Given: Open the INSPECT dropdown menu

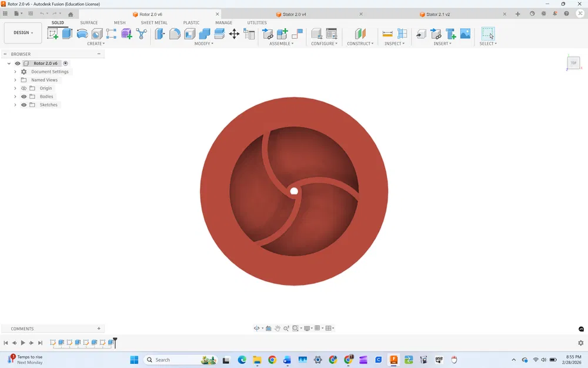Looking at the screenshot, I should point(394,44).
